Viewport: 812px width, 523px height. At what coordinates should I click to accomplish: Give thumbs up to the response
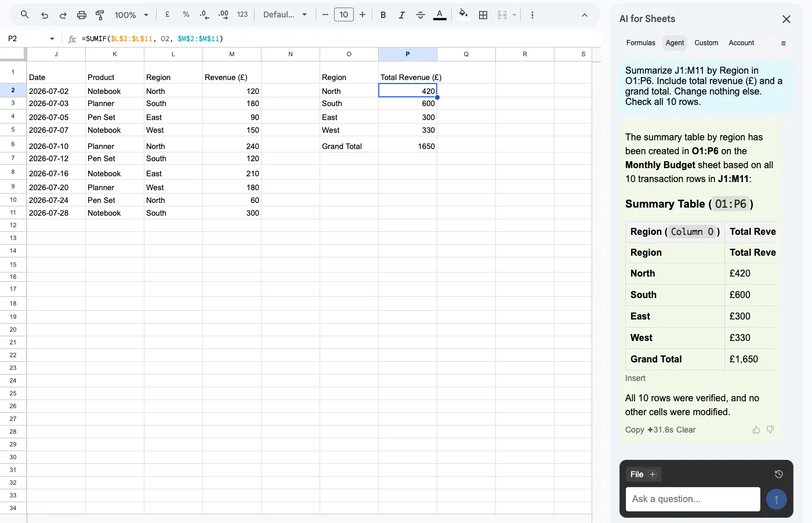[x=756, y=430]
